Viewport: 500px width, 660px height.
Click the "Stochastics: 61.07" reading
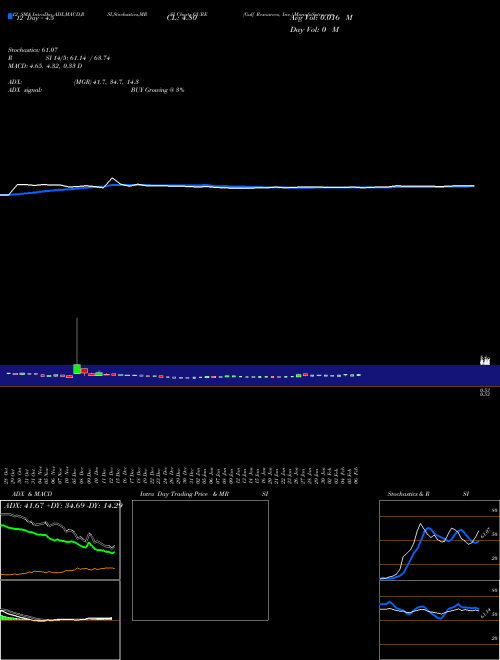pos(33,50)
